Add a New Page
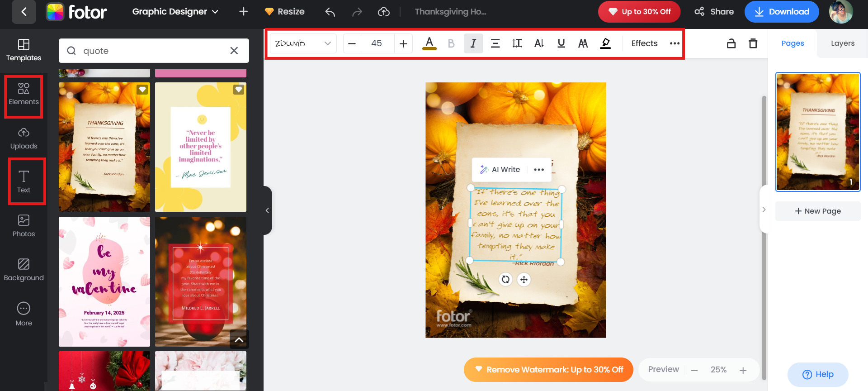 point(818,211)
